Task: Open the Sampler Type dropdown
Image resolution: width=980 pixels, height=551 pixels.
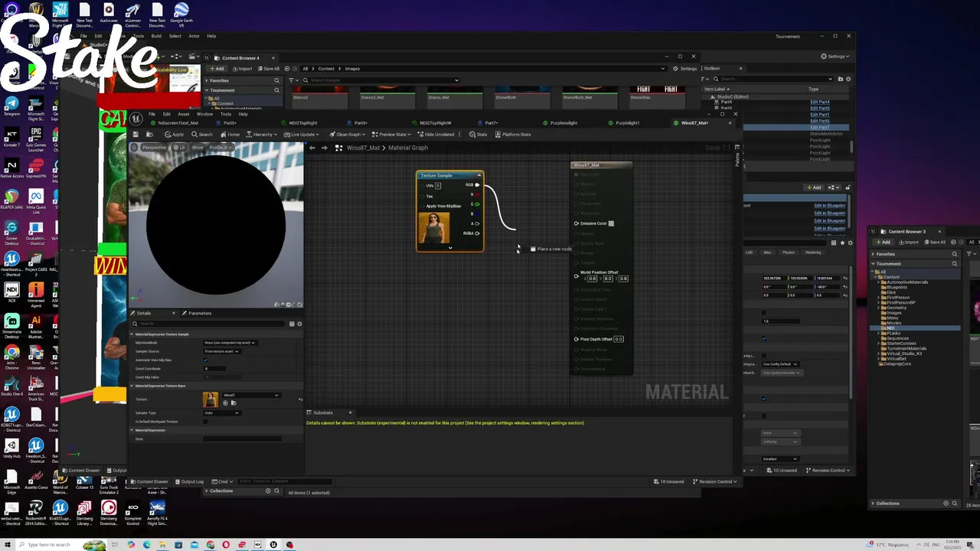Action: tap(221, 413)
